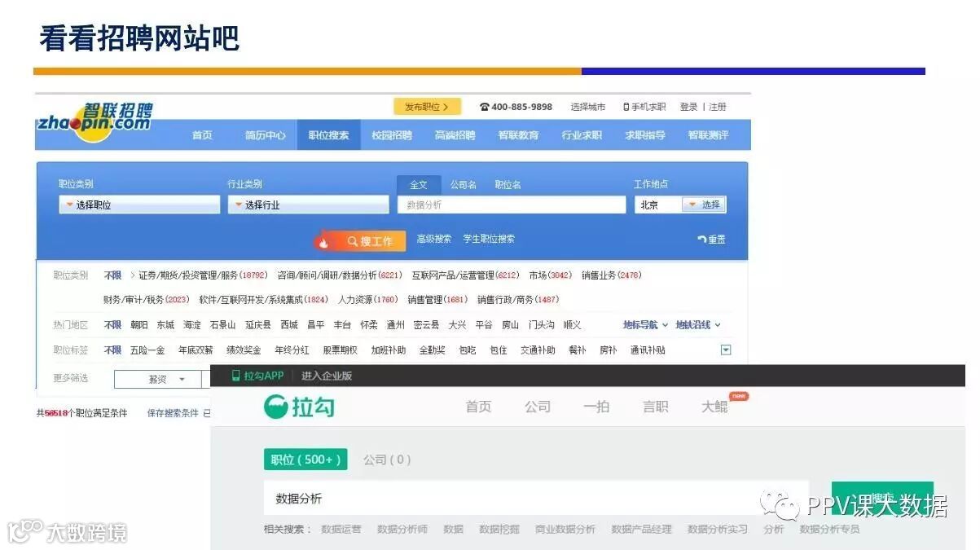The image size is (980, 550).
Task: Filter by 销售管理 category
Action: [438, 300]
